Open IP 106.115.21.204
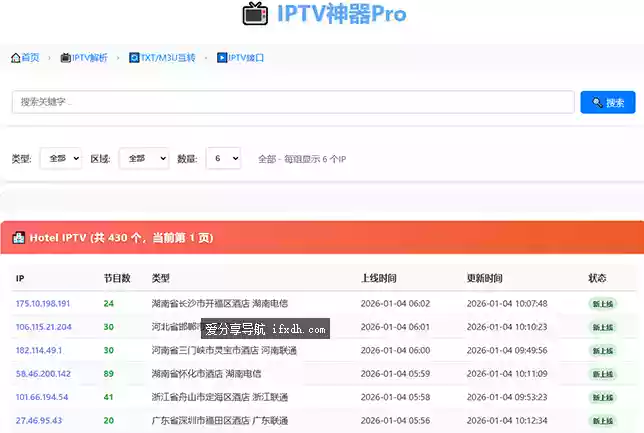This screenshot has width=644, height=433. [x=44, y=327]
